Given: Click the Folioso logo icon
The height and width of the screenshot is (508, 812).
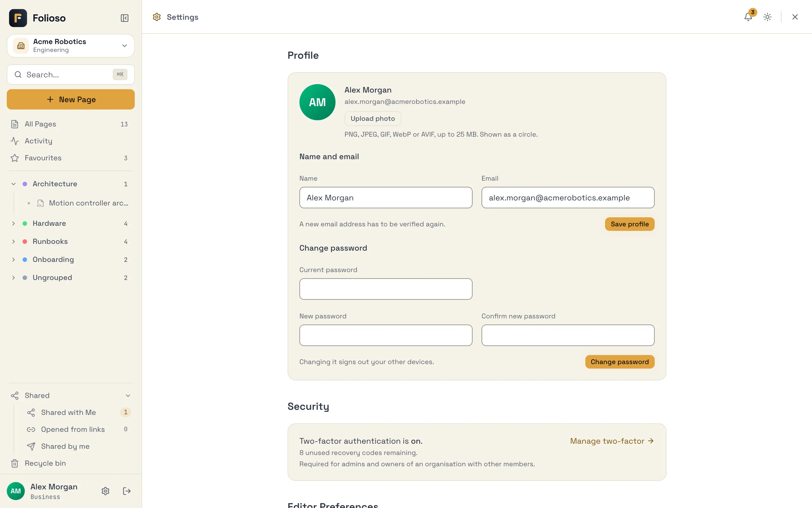Looking at the screenshot, I should pyautogui.click(x=18, y=18).
